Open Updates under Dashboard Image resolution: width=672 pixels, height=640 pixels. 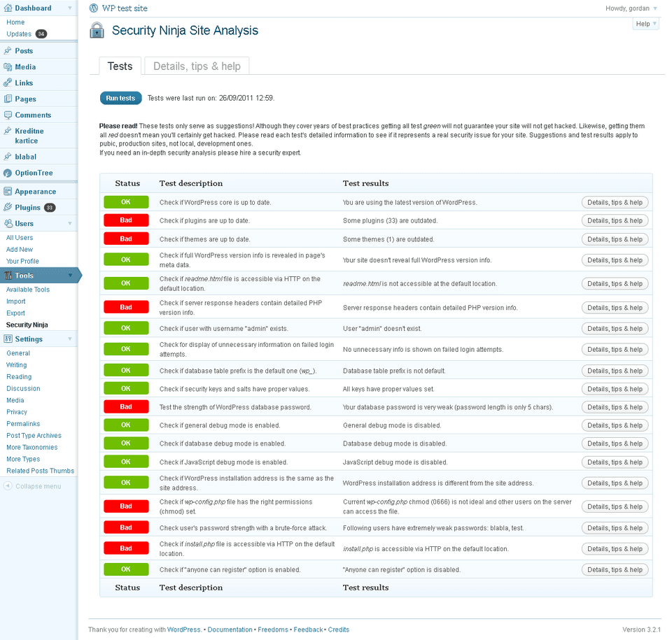pos(19,34)
